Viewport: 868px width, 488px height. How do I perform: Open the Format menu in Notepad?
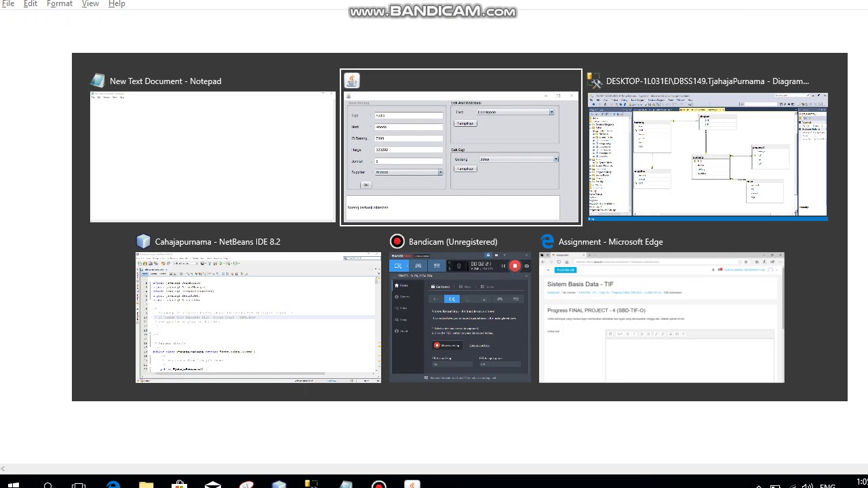[60, 4]
